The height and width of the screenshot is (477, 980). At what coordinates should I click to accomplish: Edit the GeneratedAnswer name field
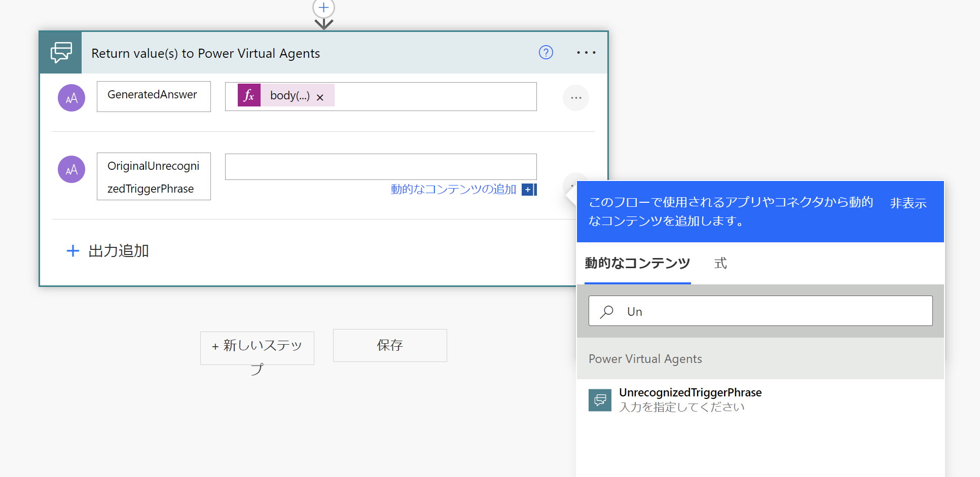pyautogui.click(x=154, y=96)
